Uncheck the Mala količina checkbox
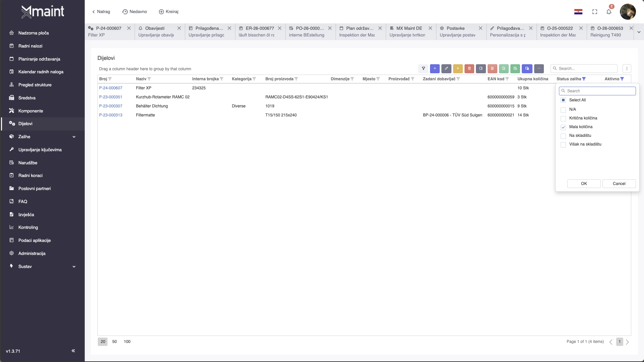 [x=563, y=127]
